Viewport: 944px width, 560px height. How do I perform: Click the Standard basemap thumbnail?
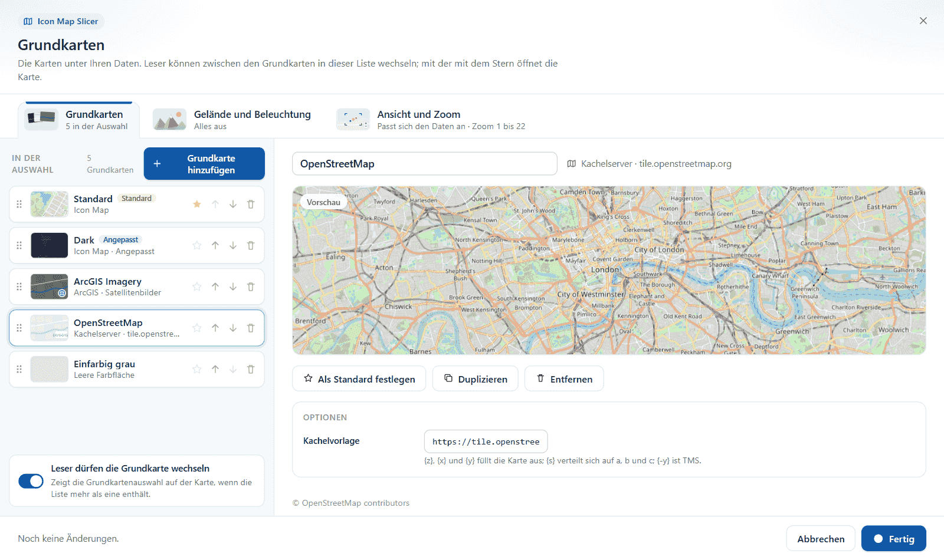pyautogui.click(x=50, y=204)
